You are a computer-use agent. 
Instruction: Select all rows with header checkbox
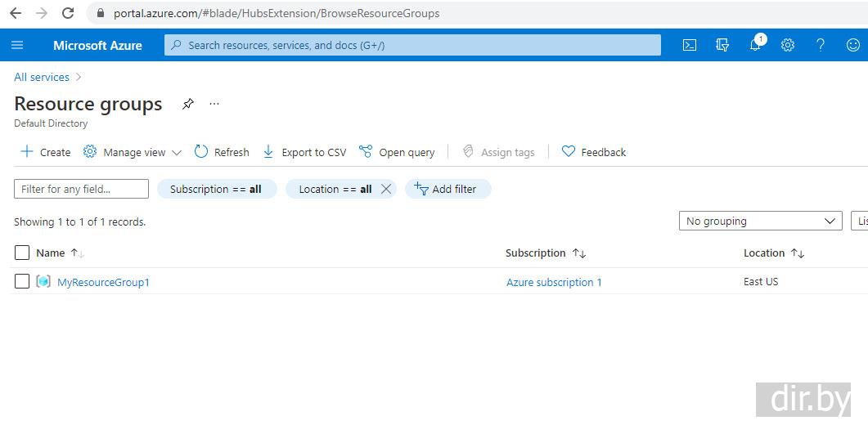coord(21,253)
